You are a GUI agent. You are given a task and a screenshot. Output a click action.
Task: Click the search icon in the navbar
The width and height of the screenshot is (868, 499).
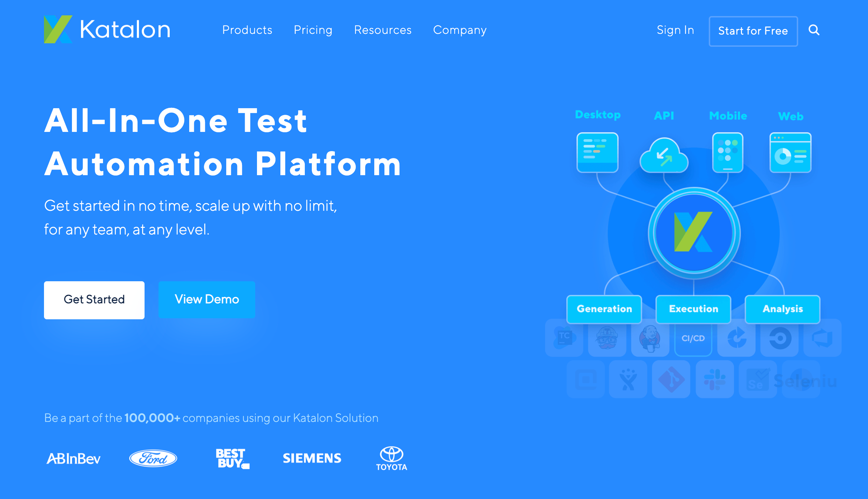pyautogui.click(x=814, y=29)
